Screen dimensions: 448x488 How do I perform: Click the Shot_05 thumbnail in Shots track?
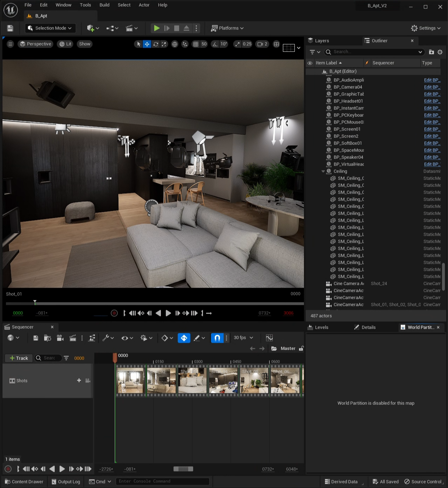[254, 381]
